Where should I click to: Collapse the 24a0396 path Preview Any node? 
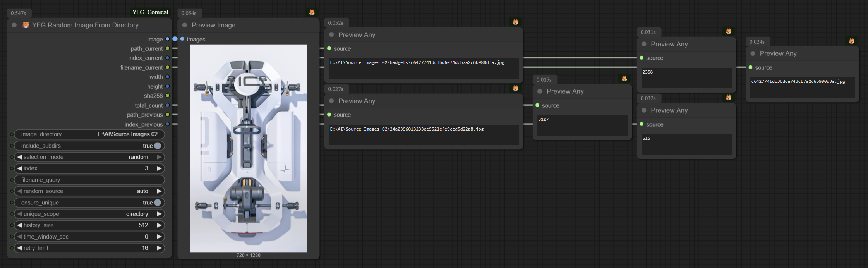(331, 101)
